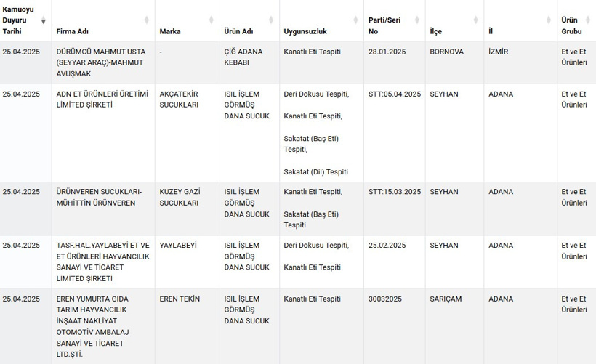
Task: Toggle İlçe column sort icon
Action: click(x=475, y=20)
